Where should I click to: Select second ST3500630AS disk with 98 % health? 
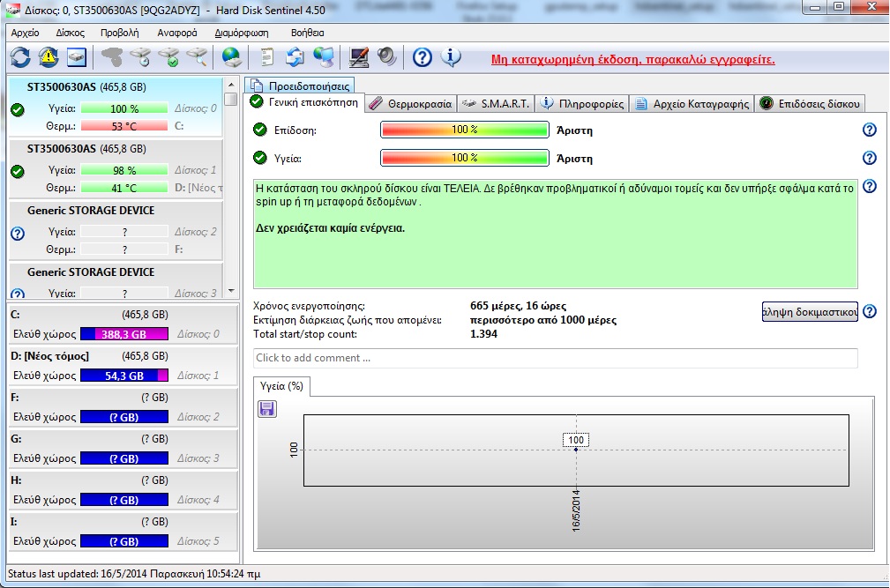pos(116,168)
